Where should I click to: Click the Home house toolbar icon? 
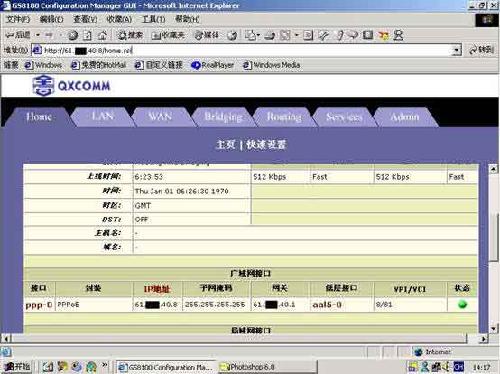pyautogui.click(x=103, y=35)
